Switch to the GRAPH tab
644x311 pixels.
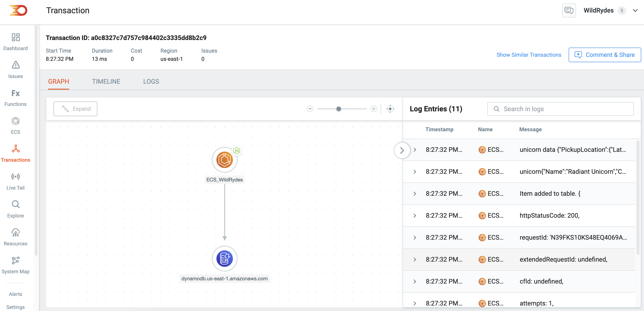point(58,82)
